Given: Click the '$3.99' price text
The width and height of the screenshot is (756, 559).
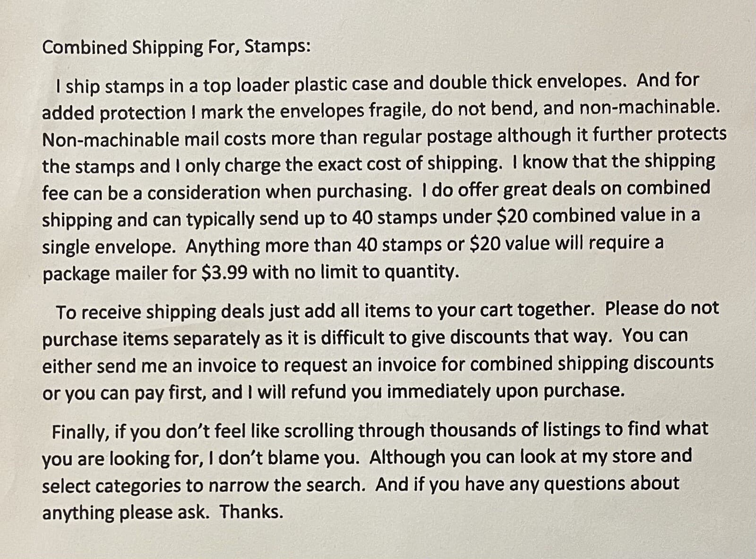Looking at the screenshot, I should [224, 274].
